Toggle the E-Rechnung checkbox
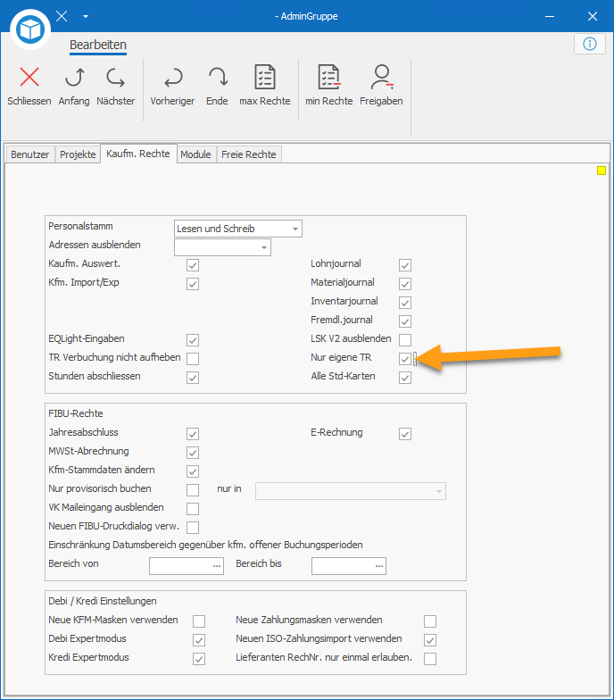Screen dimensions: 614x700 click(x=405, y=434)
